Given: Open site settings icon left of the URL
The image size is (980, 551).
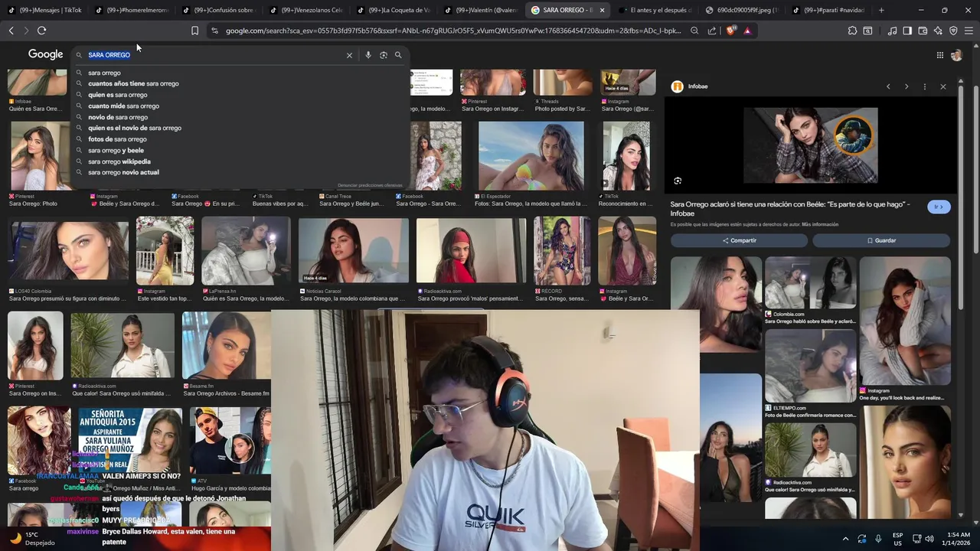Looking at the screenshot, I should tap(214, 31).
